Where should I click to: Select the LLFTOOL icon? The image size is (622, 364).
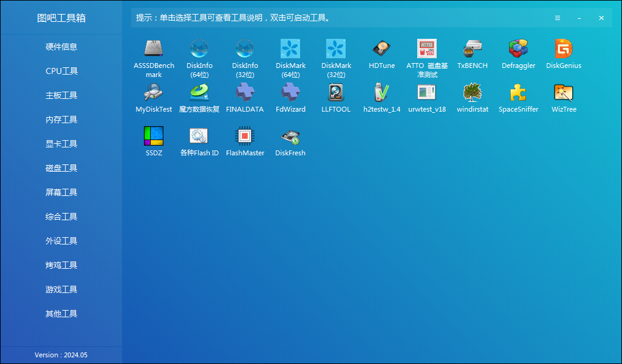coord(336,92)
